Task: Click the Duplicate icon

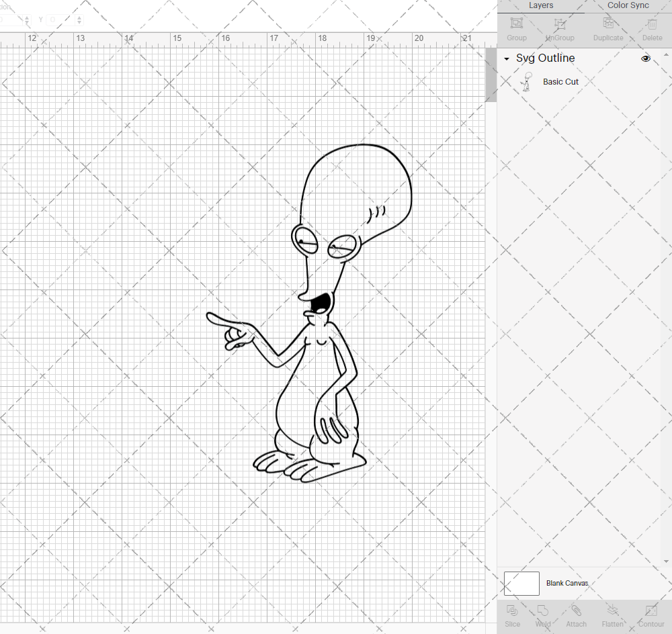Action: (608, 23)
